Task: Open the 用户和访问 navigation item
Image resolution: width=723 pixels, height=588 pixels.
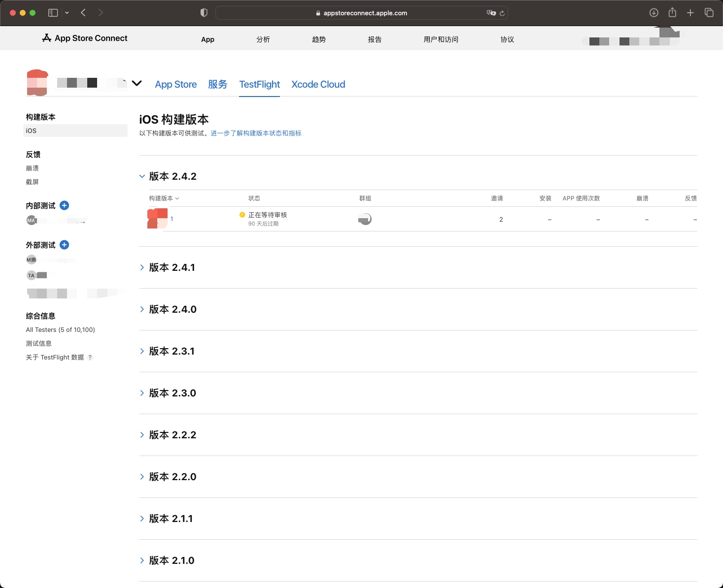Action: (441, 39)
